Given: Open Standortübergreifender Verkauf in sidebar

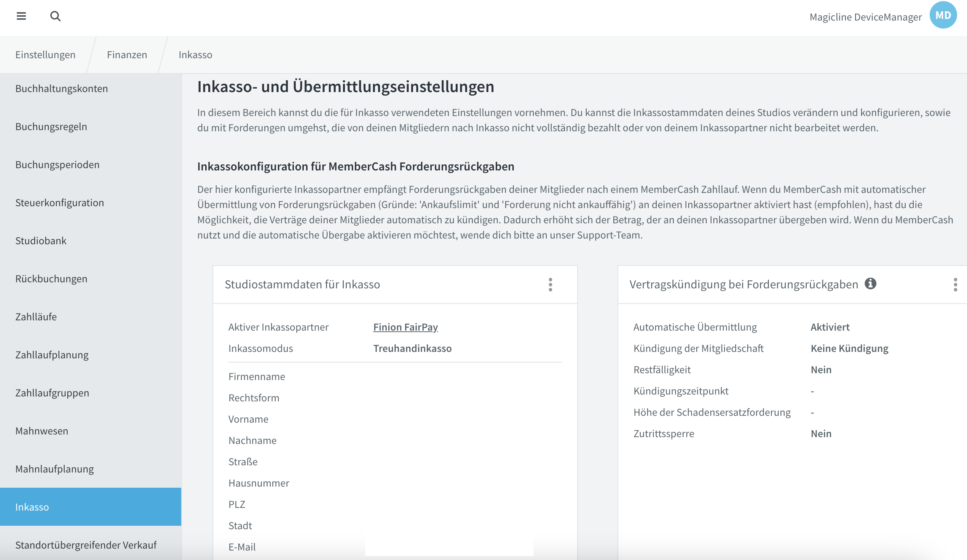Looking at the screenshot, I should pyautogui.click(x=91, y=545).
